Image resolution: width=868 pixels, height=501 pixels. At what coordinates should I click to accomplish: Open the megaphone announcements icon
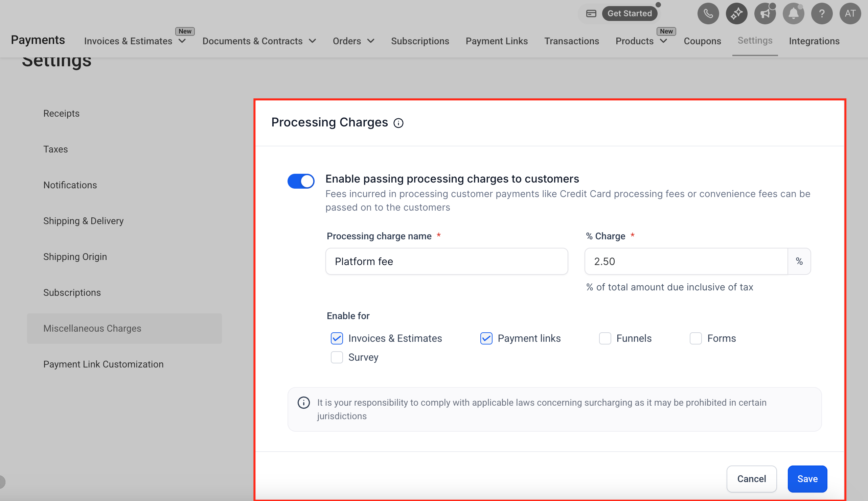[765, 14]
